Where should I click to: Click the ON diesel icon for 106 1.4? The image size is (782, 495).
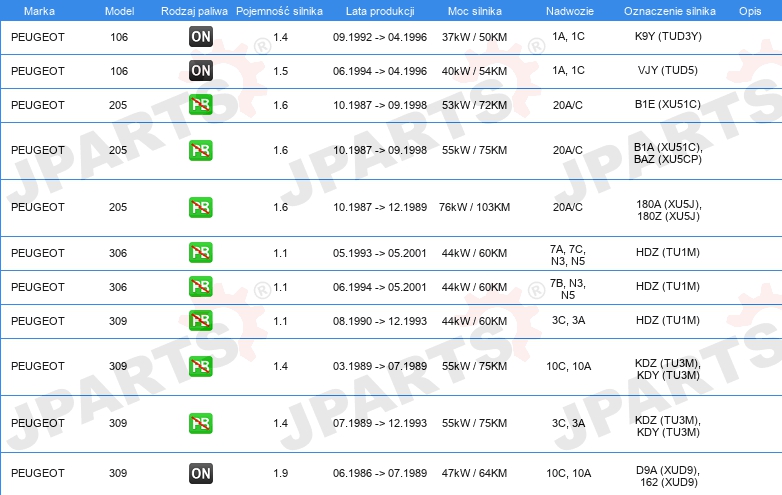tap(201, 36)
